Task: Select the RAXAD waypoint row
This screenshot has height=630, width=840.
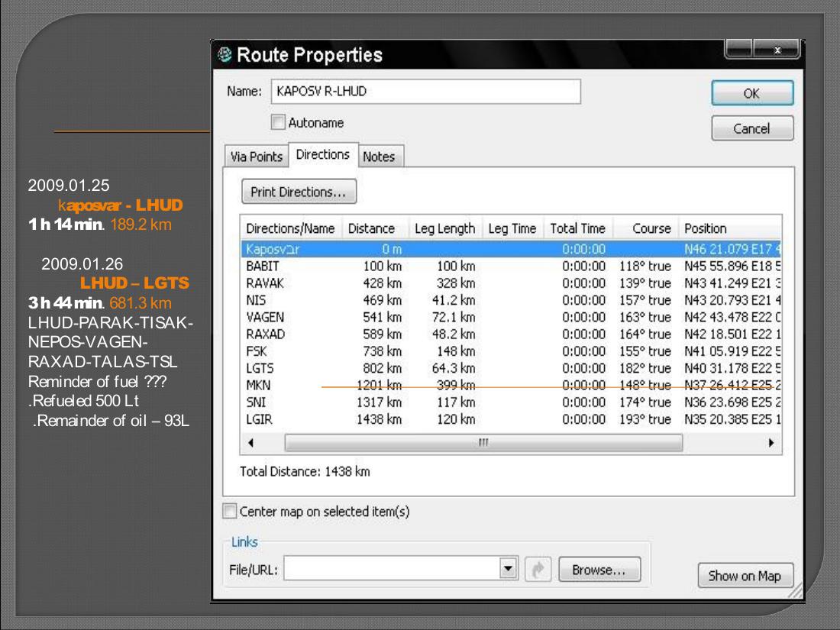Action: (511, 334)
